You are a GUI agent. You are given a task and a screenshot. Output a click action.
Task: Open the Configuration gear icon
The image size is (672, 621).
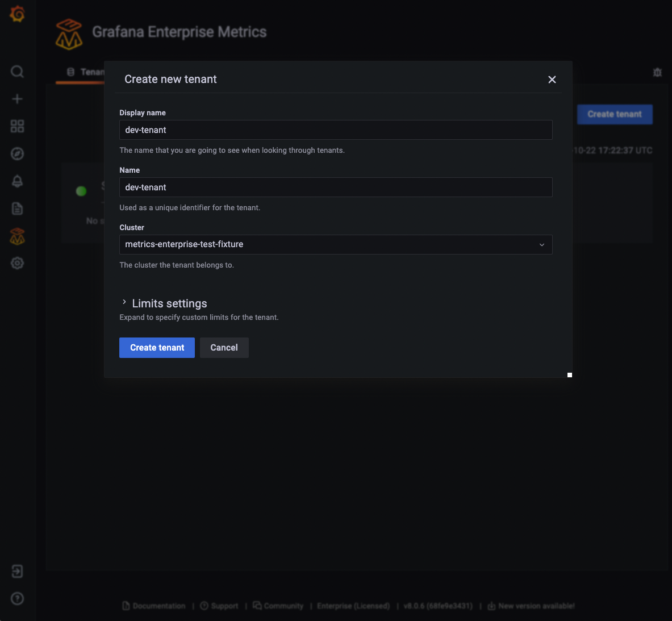(x=17, y=263)
